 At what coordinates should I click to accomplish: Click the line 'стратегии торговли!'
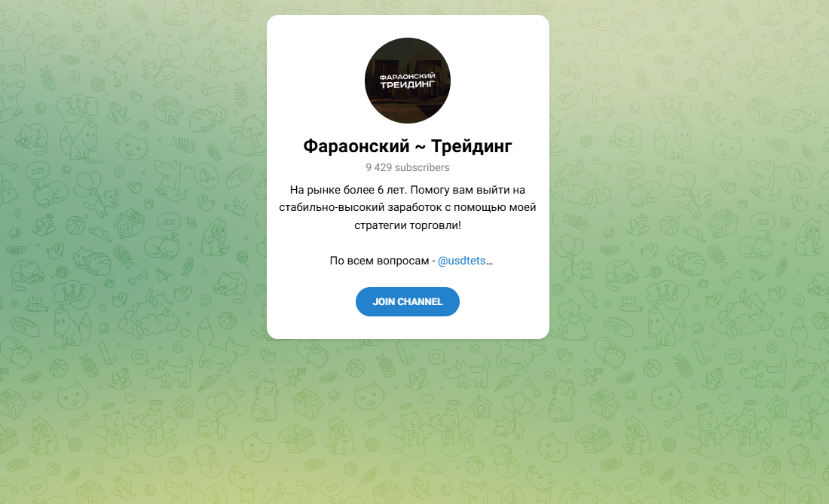[x=407, y=225]
